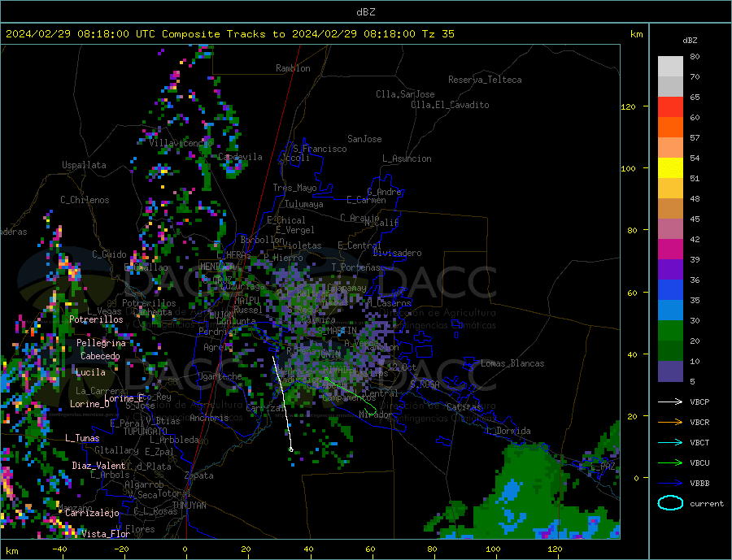Click the 'VBCR' legend label

699,422
